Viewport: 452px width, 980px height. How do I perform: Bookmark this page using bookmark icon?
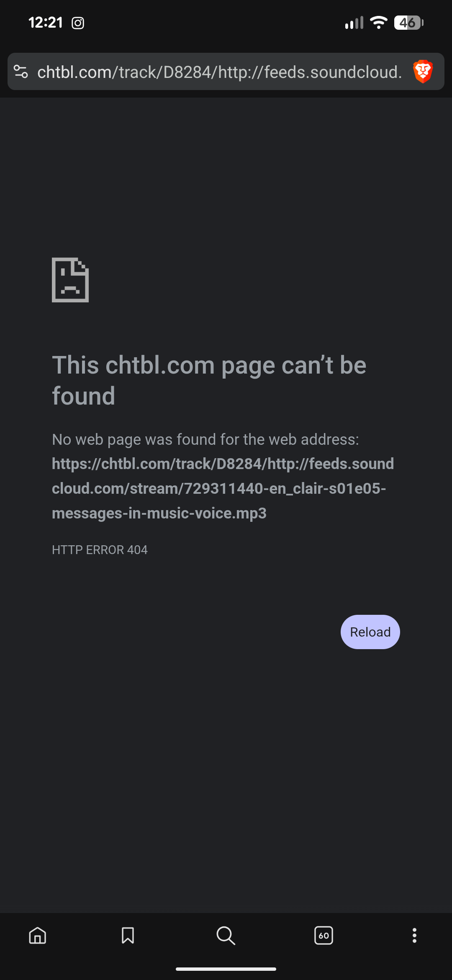(128, 935)
